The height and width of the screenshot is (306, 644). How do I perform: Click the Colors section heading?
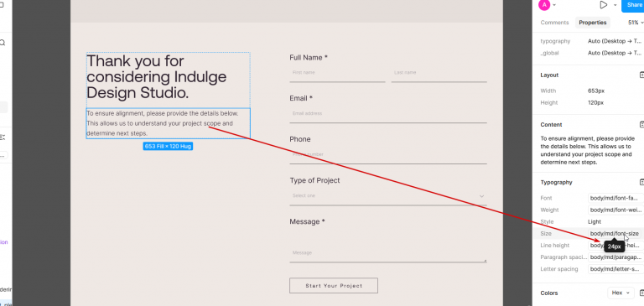(549, 293)
